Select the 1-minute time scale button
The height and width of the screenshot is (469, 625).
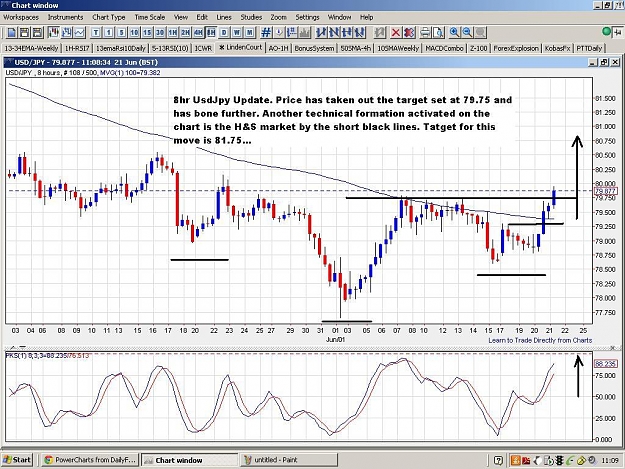pos(109,32)
